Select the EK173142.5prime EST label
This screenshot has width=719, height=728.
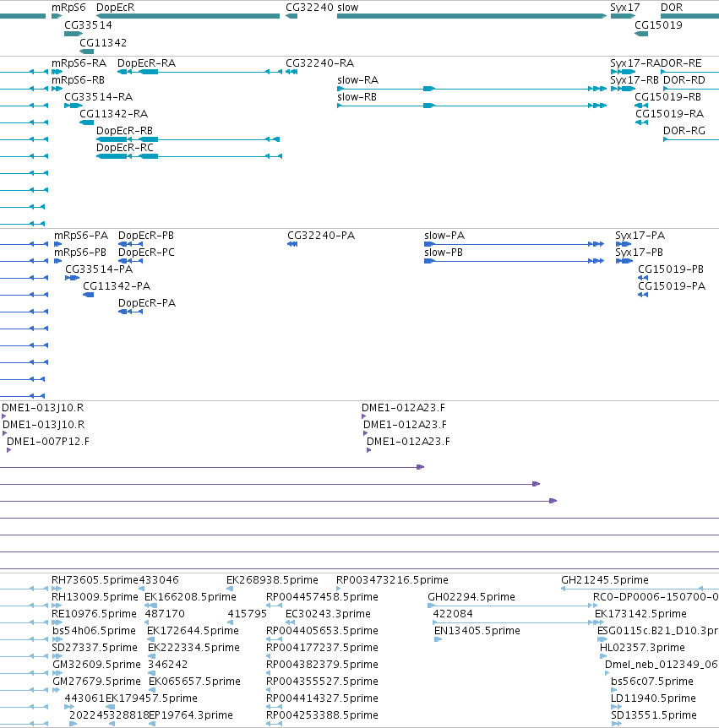click(x=640, y=614)
